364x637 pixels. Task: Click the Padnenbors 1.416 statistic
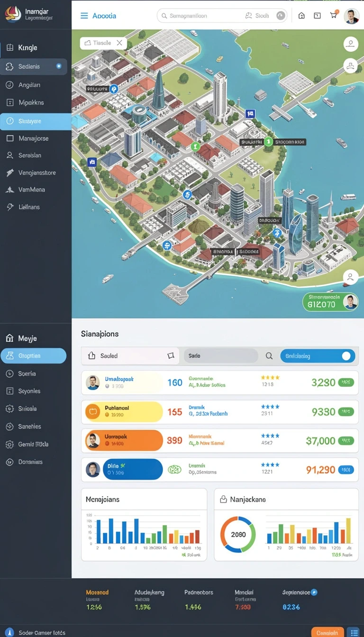click(199, 600)
